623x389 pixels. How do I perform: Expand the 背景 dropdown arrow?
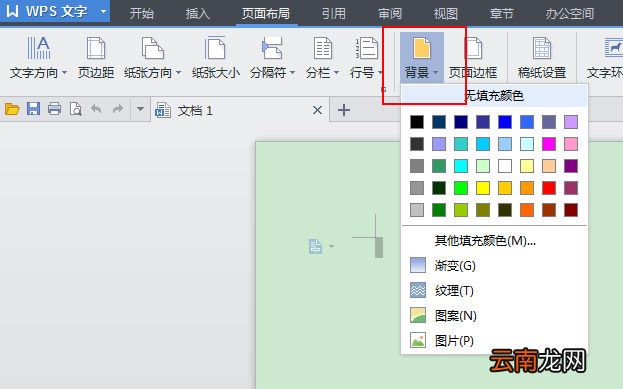click(x=435, y=73)
